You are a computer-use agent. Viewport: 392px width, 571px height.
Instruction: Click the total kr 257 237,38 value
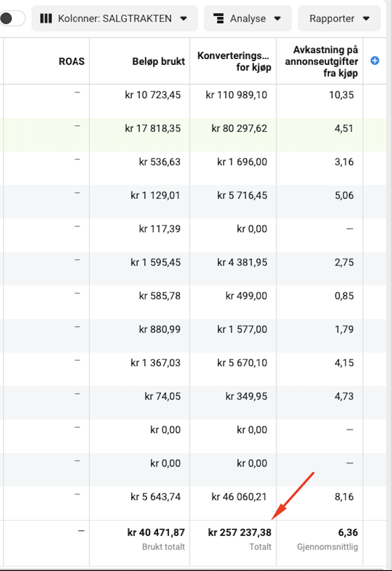coord(239,532)
